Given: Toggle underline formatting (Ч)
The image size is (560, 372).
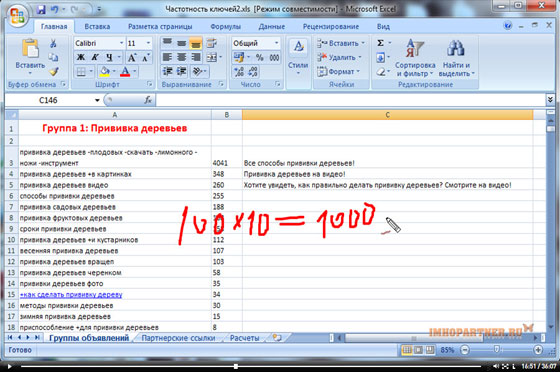Looking at the screenshot, I should pyautogui.click(x=109, y=57).
